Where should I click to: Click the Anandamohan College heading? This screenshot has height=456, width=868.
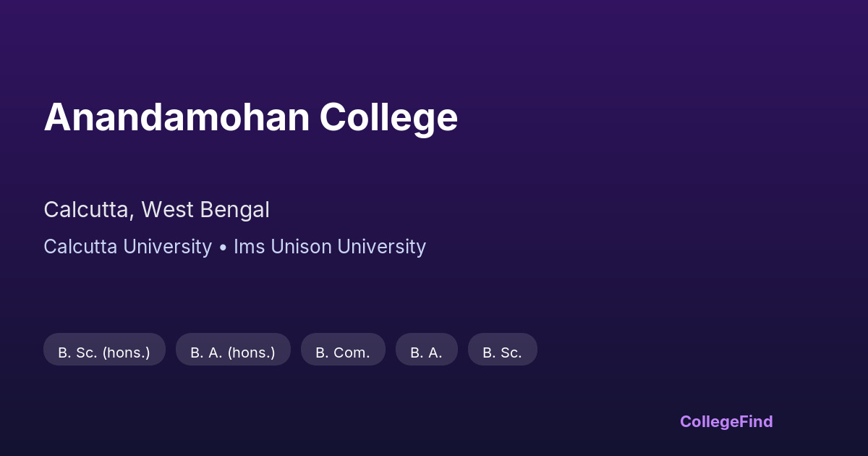[x=250, y=117]
